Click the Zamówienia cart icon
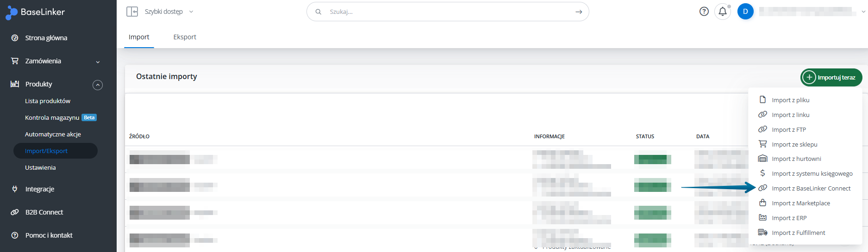Image resolution: width=868 pixels, height=252 pixels. (15, 61)
